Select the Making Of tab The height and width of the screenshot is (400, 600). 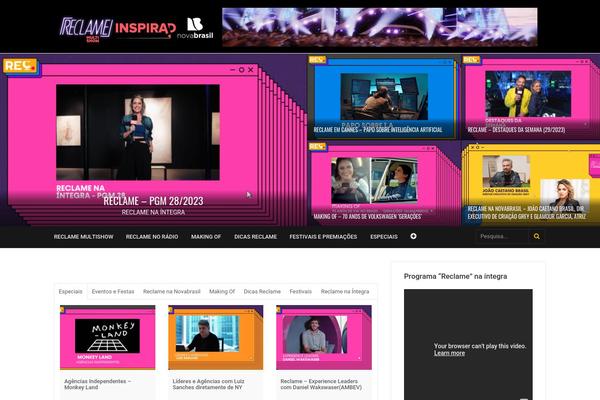222,292
